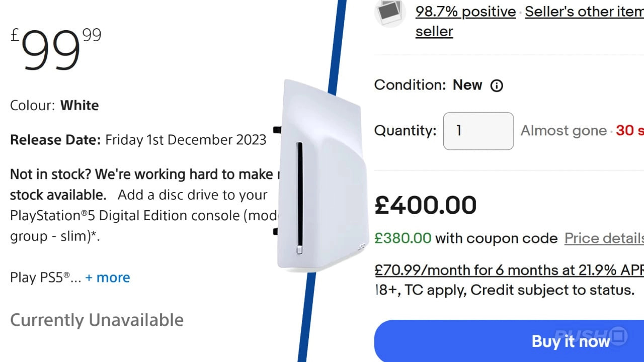Click inside the Quantity input field

click(477, 131)
